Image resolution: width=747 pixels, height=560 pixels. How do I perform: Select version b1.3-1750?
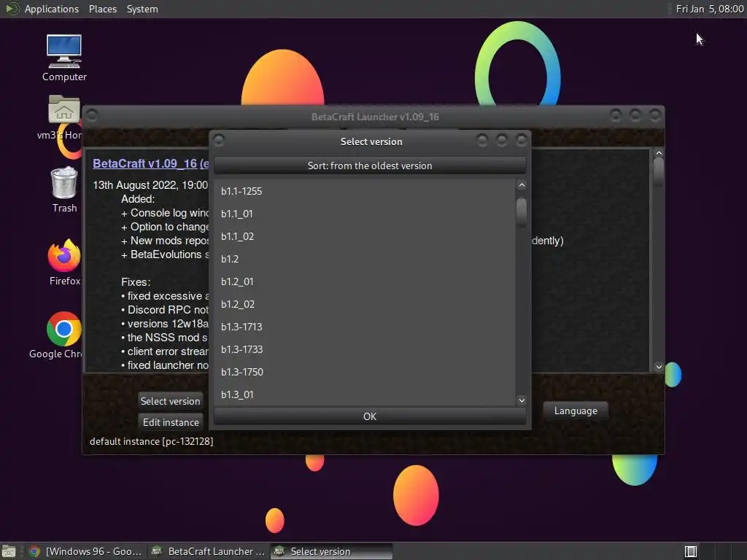pyautogui.click(x=365, y=372)
